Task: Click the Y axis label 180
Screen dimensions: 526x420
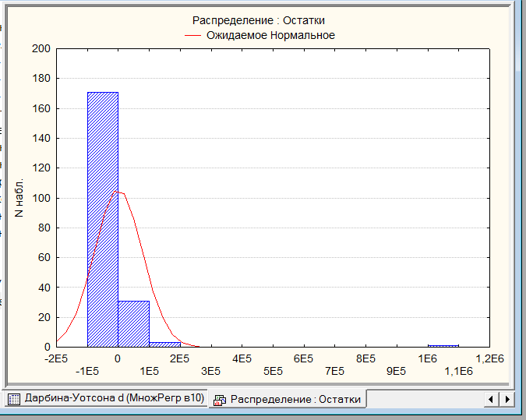Action: click(x=41, y=79)
